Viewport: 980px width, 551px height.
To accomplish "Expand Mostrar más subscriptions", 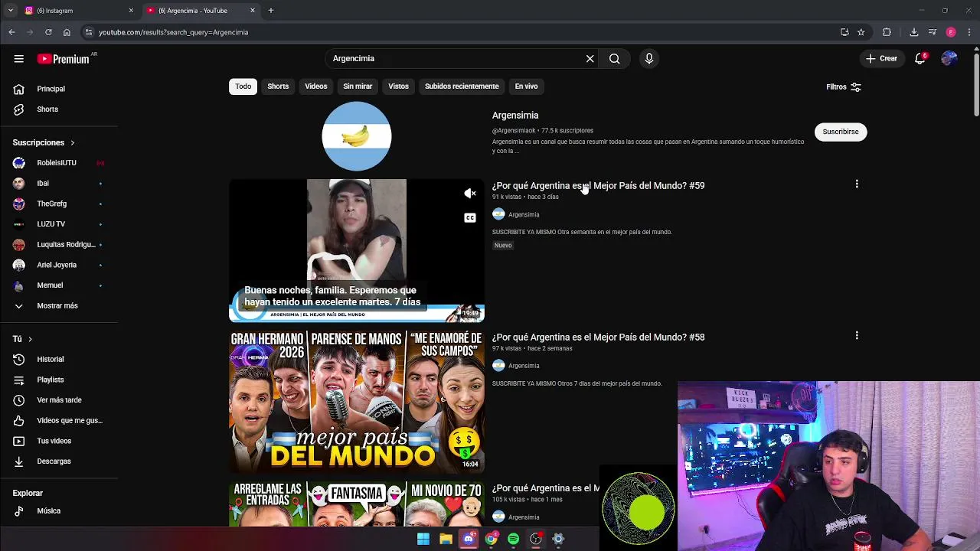I will tap(58, 305).
